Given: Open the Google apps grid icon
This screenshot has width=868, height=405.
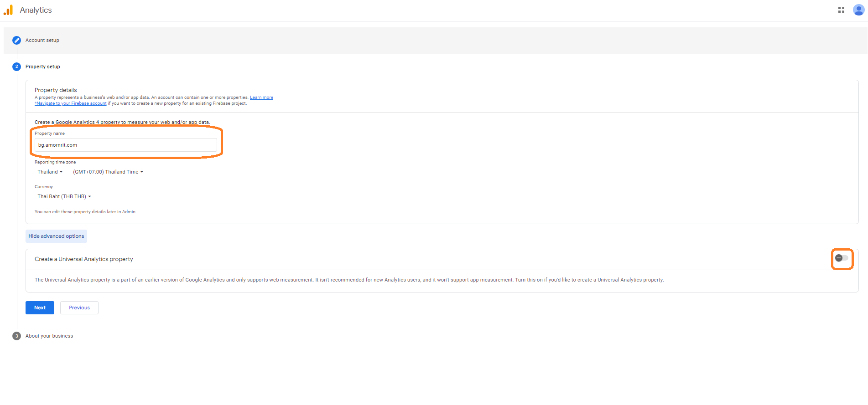Looking at the screenshot, I should click(841, 10).
